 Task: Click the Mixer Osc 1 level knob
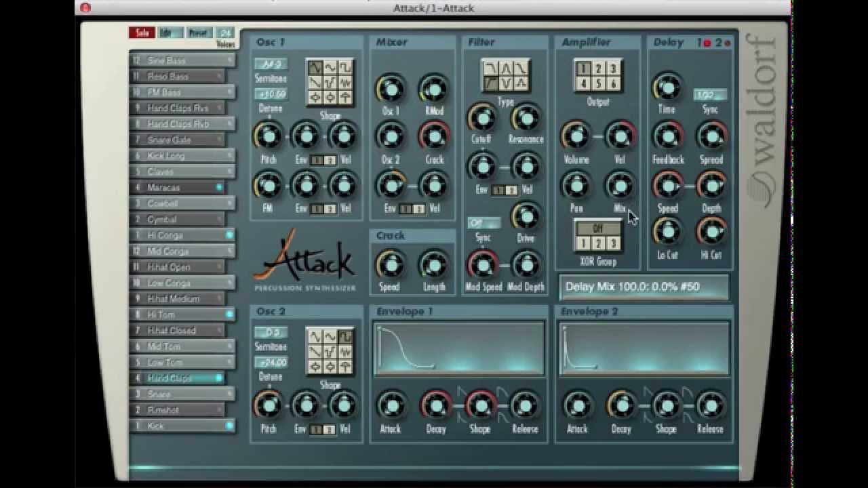pyautogui.click(x=390, y=89)
